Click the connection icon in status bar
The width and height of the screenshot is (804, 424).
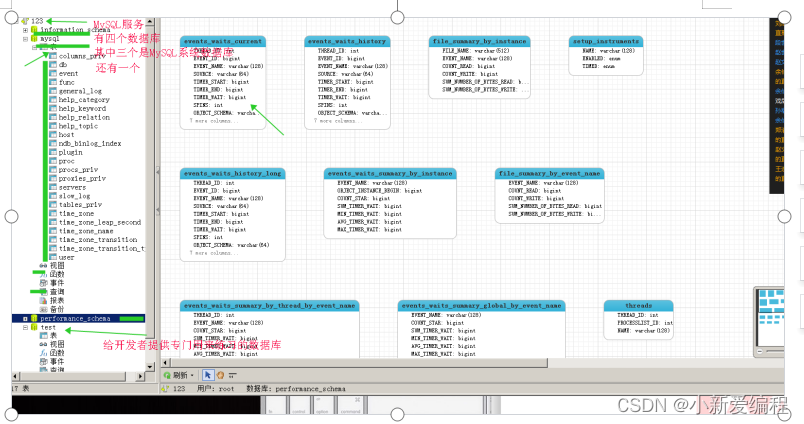[x=166, y=389]
